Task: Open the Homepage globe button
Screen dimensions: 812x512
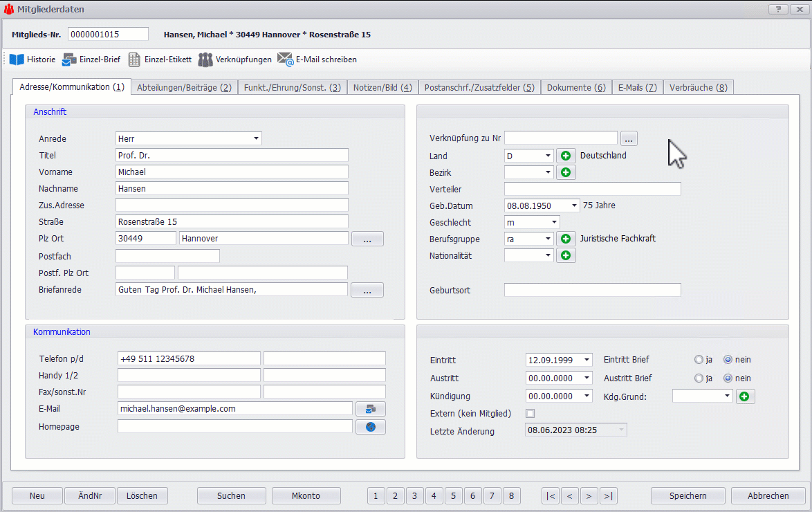Action: (370, 427)
